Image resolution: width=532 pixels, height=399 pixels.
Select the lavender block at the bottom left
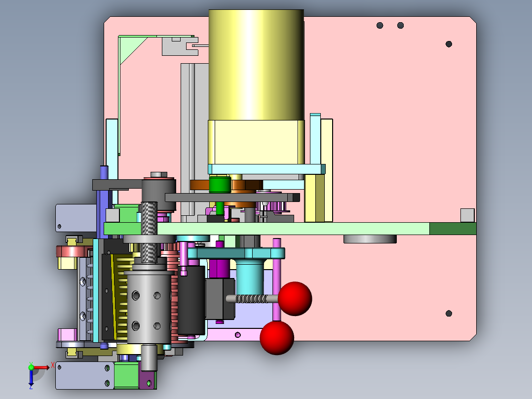click(x=84, y=375)
